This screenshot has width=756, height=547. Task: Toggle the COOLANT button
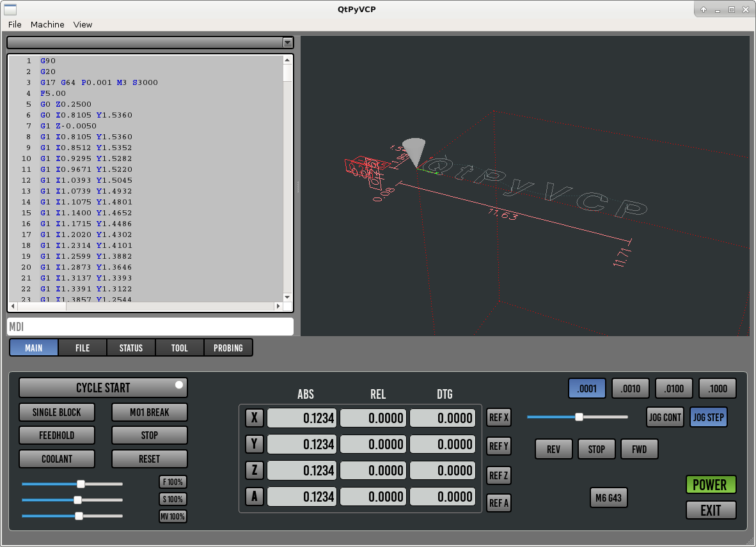point(57,459)
